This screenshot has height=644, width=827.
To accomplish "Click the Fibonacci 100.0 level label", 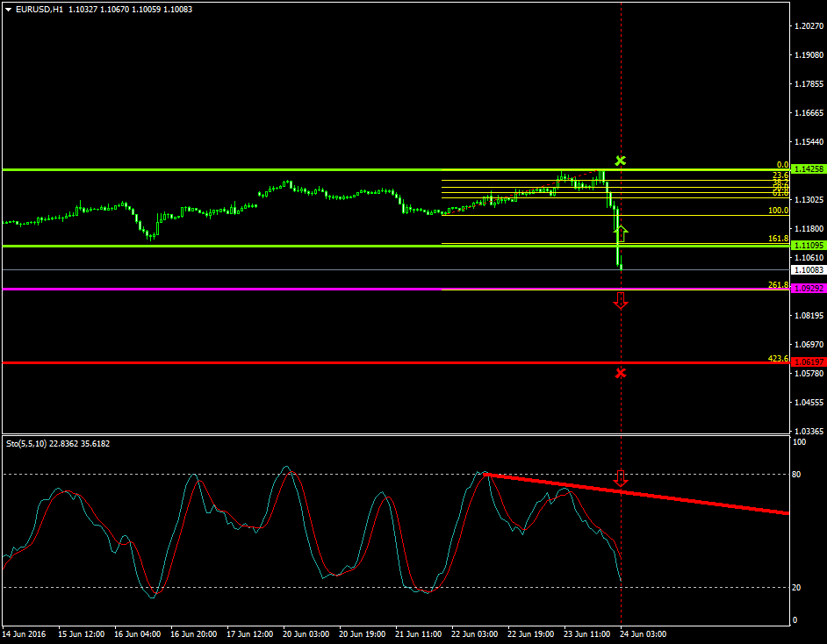I will [778, 211].
